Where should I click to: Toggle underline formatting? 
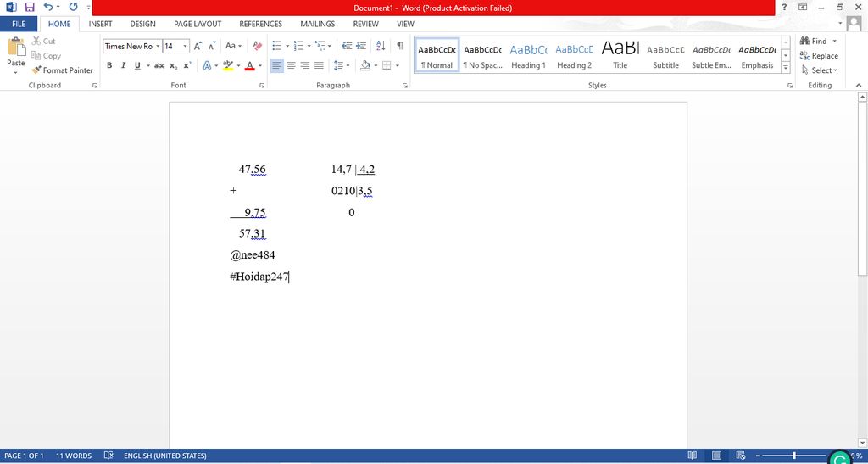[x=136, y=65]
